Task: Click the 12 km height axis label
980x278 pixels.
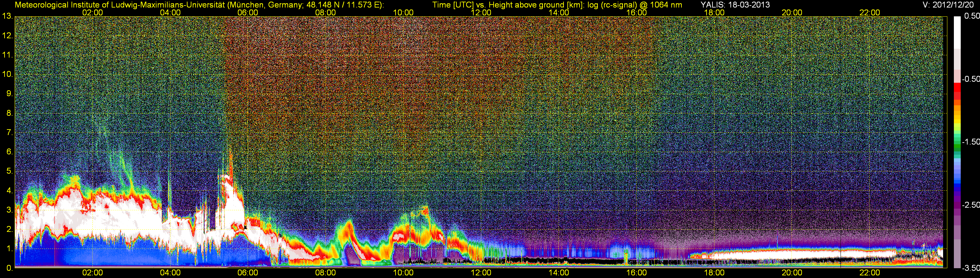Action: tap(7, 36)
